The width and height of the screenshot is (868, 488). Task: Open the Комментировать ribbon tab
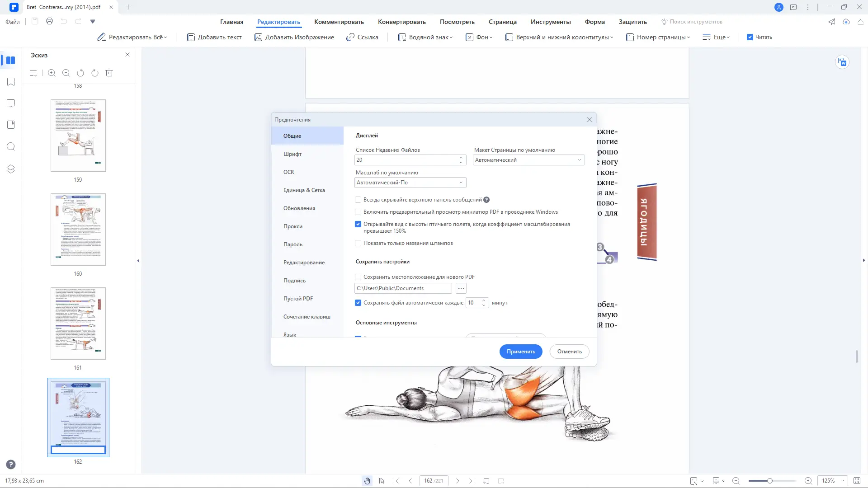pyautogui.click(x=339, y=22)
